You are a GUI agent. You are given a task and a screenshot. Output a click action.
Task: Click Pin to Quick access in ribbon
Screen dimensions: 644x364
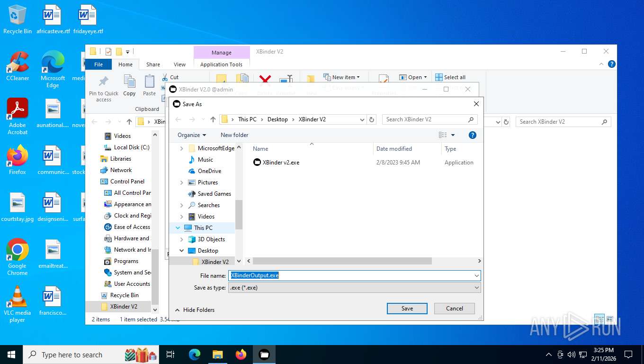pyautogui.click(x=104, y=89)
